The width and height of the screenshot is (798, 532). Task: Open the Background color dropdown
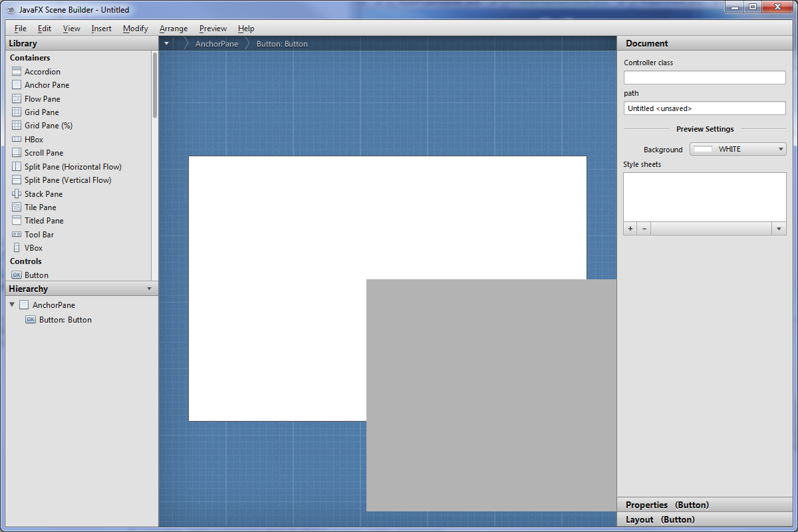(781, 150)
